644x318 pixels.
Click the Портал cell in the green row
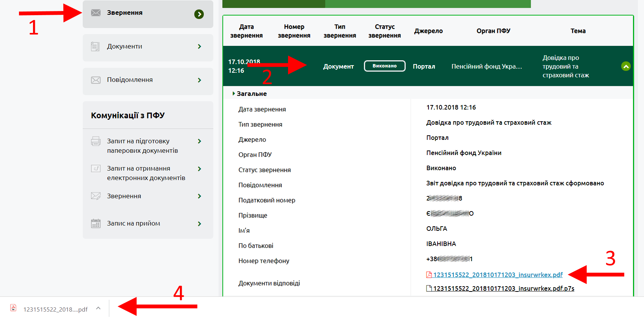coord(424,66)
